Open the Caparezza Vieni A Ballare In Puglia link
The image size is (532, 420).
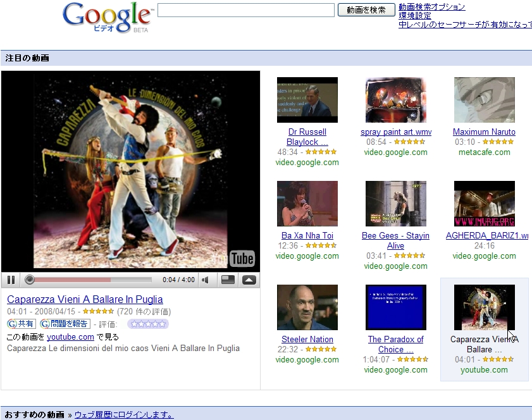(85, 299)
